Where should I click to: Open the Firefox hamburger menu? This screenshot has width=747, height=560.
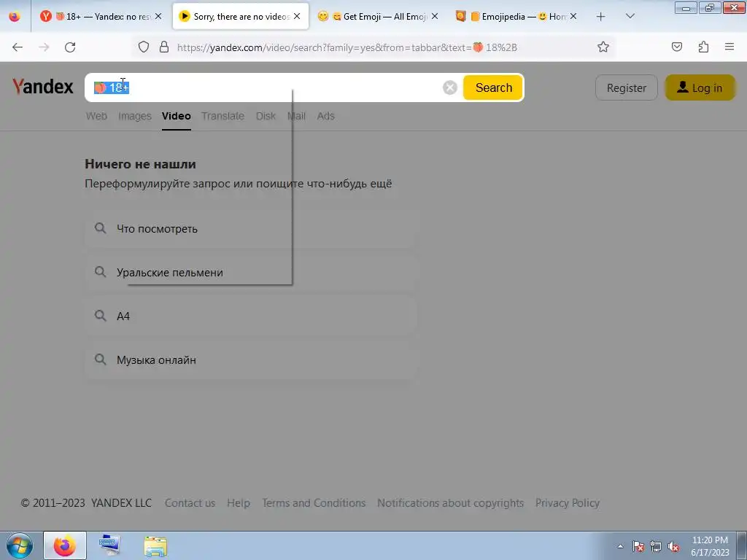pos(729,47)
